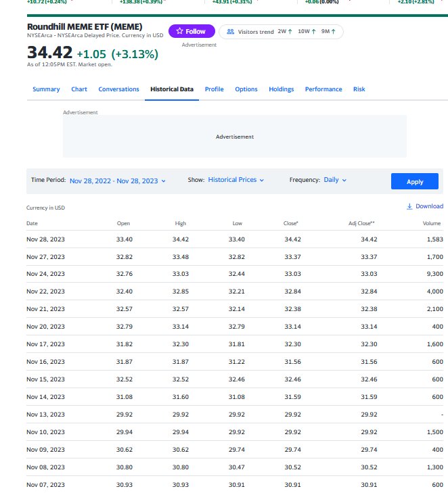Select the Nov 15, 2023 date cell
Screen dimensions: 448x493
45,379
